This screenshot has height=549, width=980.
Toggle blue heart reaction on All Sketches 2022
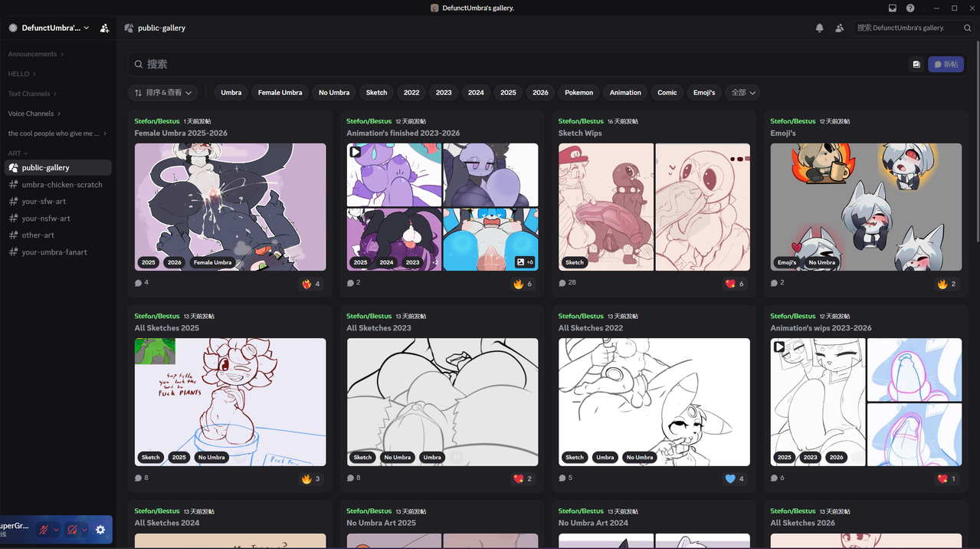[x=735, y=478]
